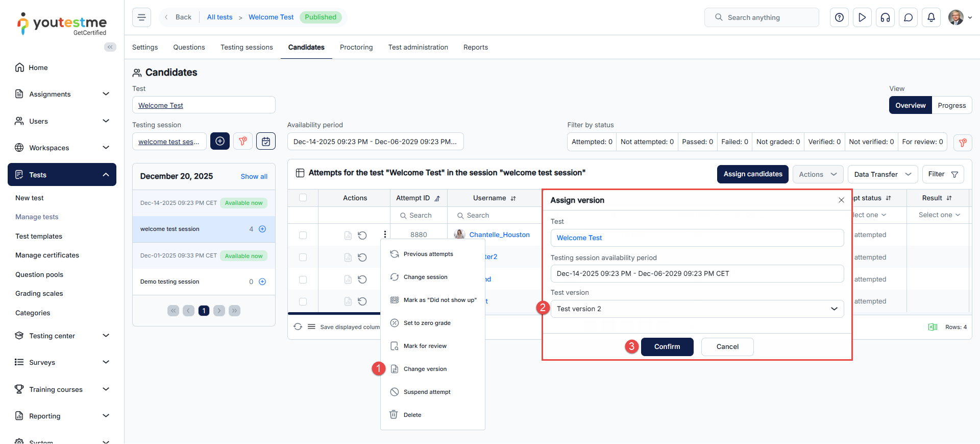Click the Search anything field
Screen dimensions: 980x444
pos(762,17)
